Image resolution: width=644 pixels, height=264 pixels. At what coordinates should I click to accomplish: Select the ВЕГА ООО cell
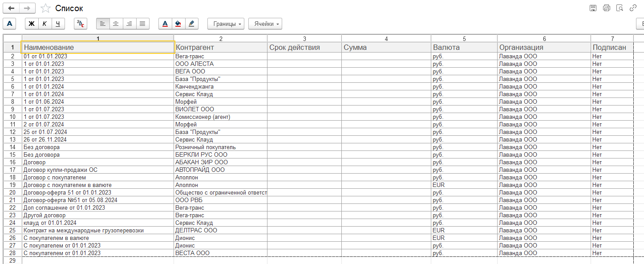220,72
